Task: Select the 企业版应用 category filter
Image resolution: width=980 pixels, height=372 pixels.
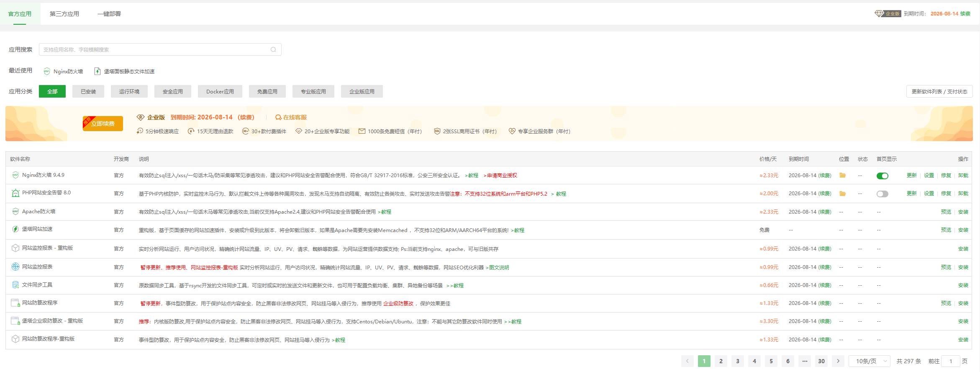Action: [362, 91]
